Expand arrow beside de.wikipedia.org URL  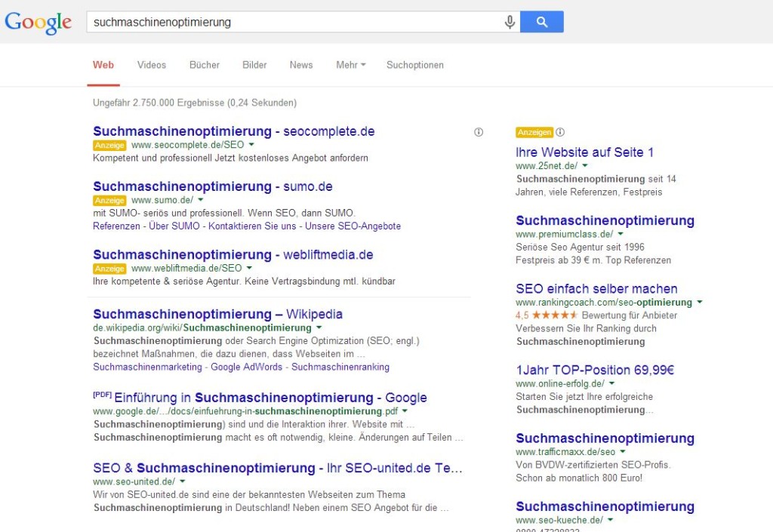(x=319, y=327)
